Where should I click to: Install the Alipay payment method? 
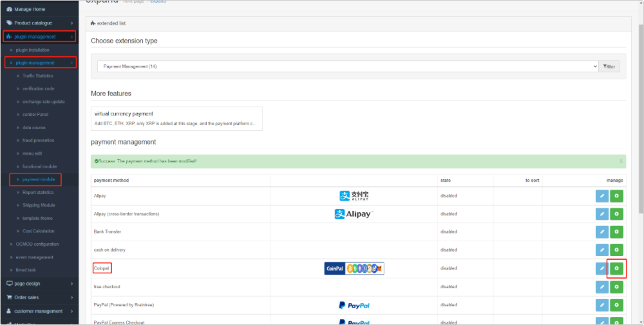(616, 196)
